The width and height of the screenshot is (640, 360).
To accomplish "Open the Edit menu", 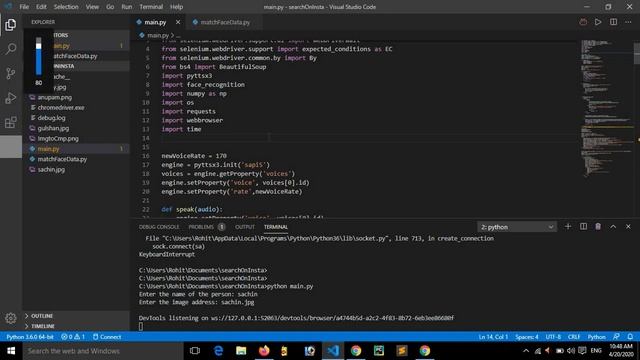I will [x=41, y=7].
